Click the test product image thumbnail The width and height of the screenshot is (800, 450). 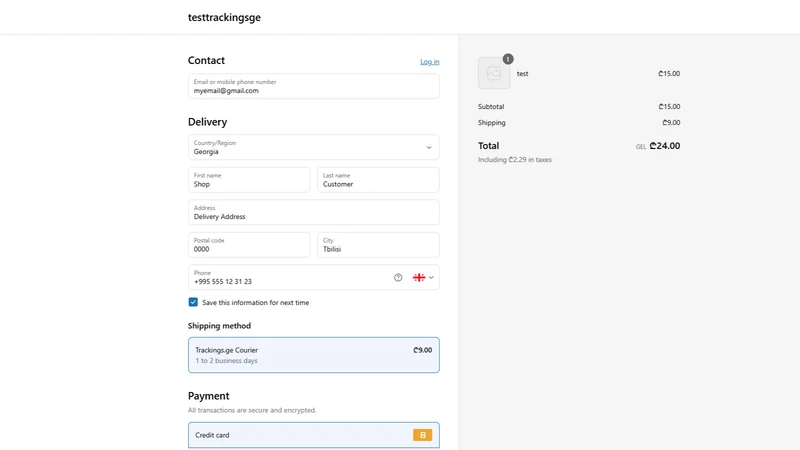[494, 73]
